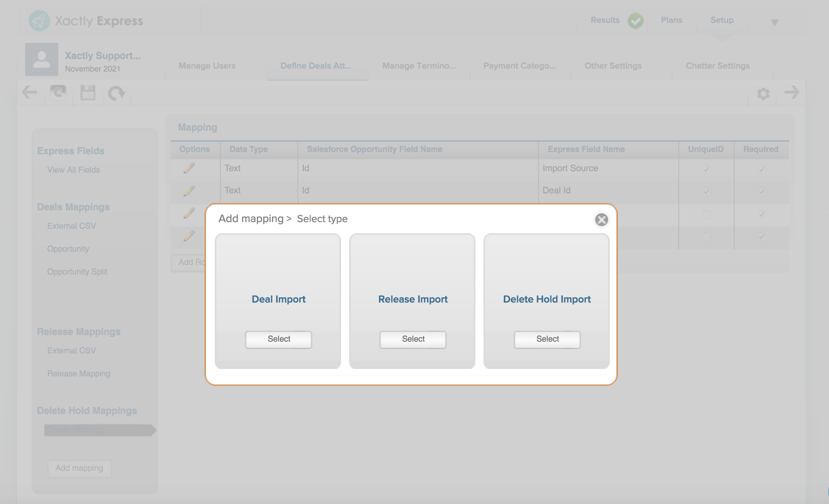Image resolution: width=829 pixels, height=504 pixels.
Task: Click the redo arrow toolbar icon
Action: (x=117, y=93)
